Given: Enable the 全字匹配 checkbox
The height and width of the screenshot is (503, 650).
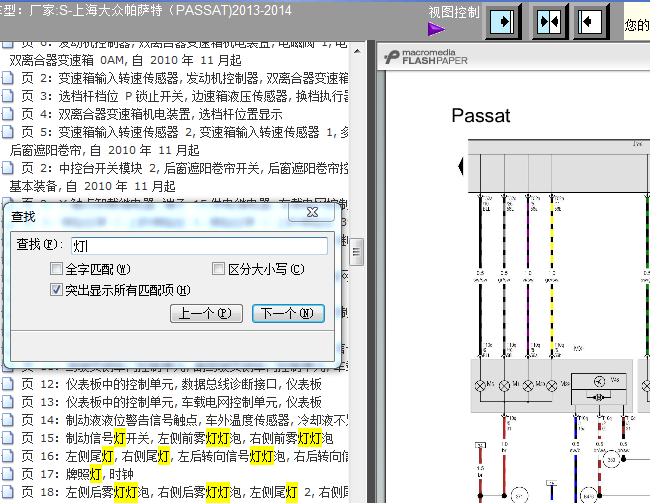Looking at the screenshot, I should pyautogui.click(x=56, y=269).
